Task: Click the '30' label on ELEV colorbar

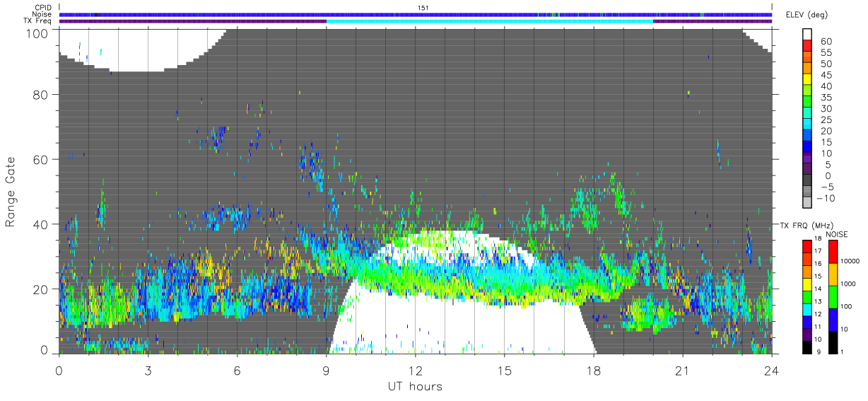Action: pyautogui.click(x=825, y=108)
